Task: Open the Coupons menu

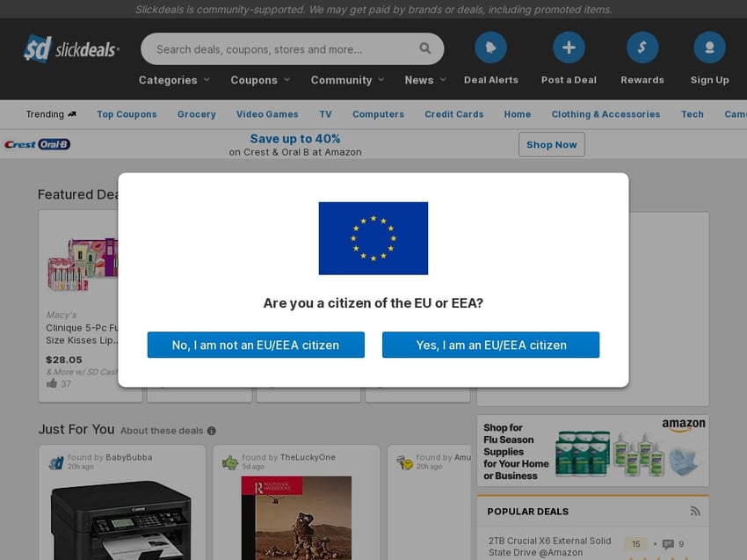Action: 259,79
